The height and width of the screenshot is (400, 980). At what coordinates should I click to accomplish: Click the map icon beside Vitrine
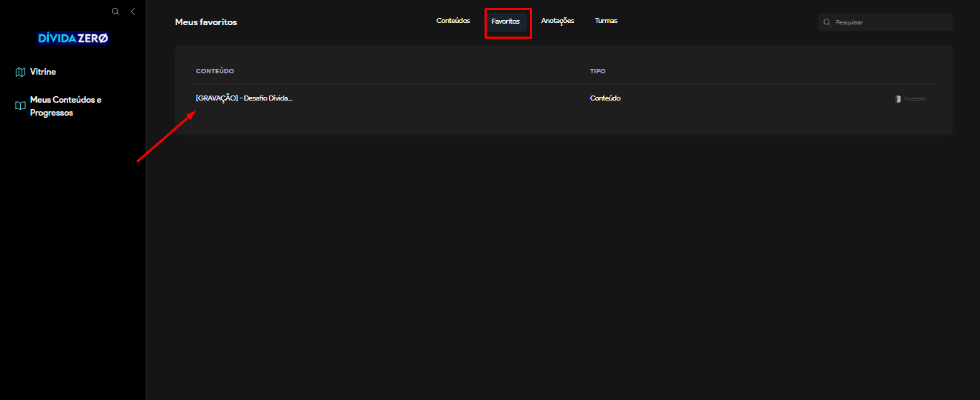[20, 72]
